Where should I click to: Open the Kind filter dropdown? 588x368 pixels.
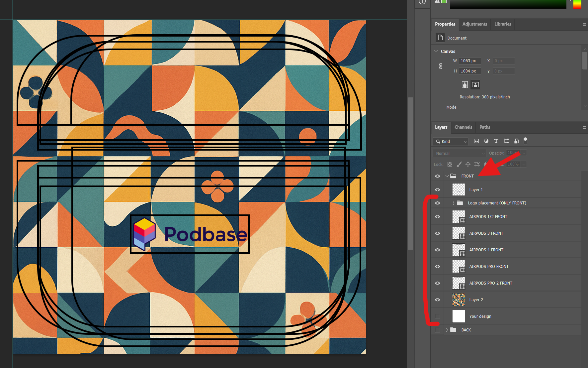tap(451, 142)
